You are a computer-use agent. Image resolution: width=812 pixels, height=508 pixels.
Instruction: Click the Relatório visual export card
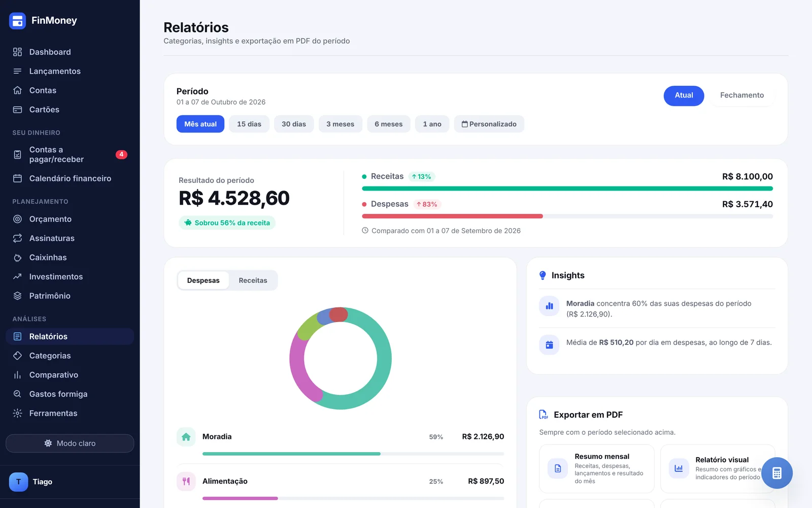click(x=718, y=469)
